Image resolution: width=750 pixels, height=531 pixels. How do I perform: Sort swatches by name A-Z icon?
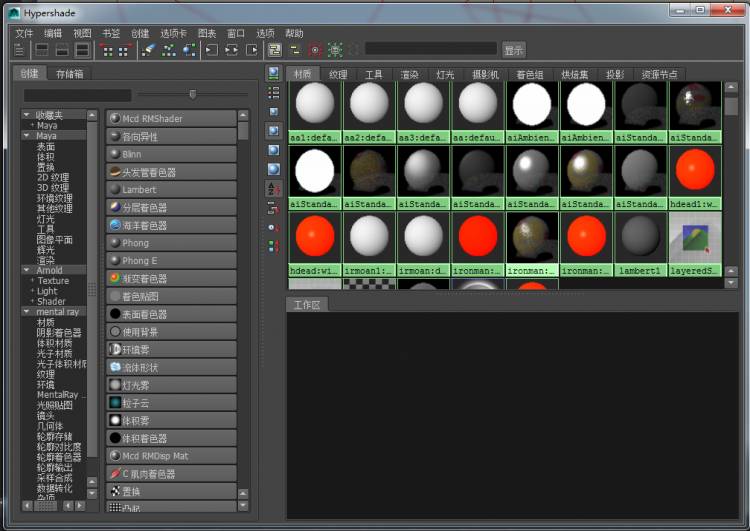tap(273, 189)
